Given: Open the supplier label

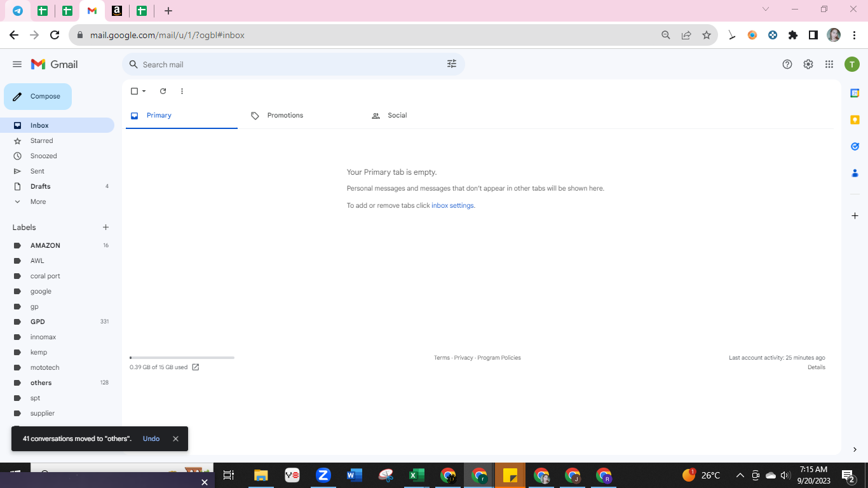Looking at the screenshot, I should 57,413.
